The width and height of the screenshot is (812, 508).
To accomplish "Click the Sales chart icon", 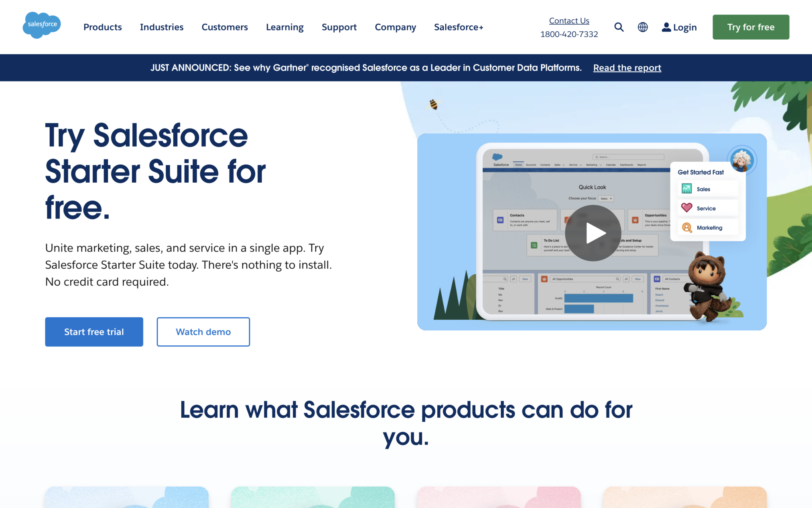I will [x=687, y=189].
